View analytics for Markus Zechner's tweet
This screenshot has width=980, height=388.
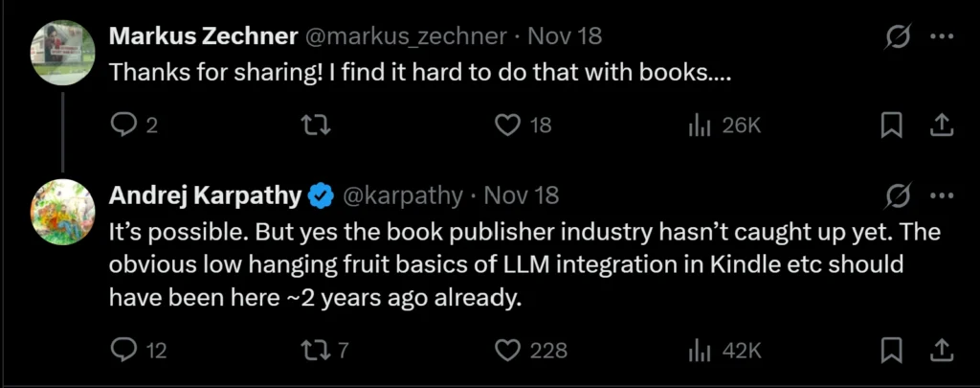698,125
